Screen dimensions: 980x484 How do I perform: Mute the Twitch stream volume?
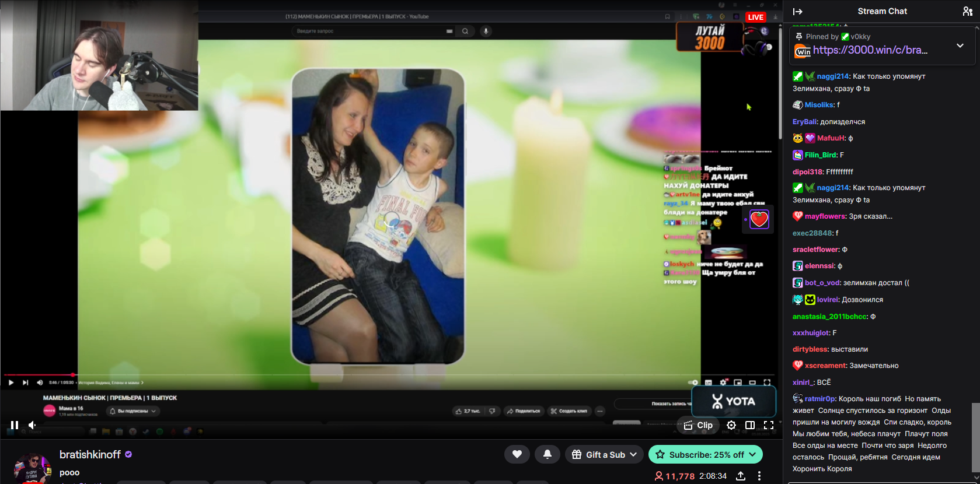click(33, 425)
